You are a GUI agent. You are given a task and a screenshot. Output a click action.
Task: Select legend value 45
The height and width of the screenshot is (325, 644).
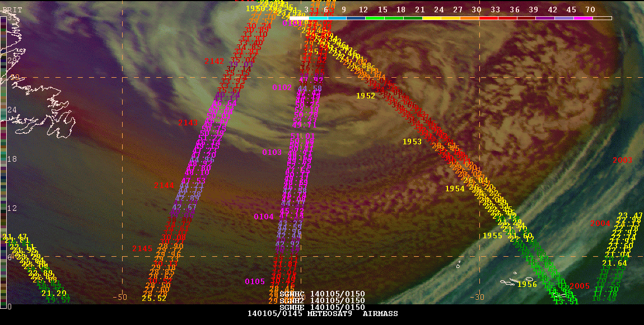pyautogui.click(x=571, y=10)
